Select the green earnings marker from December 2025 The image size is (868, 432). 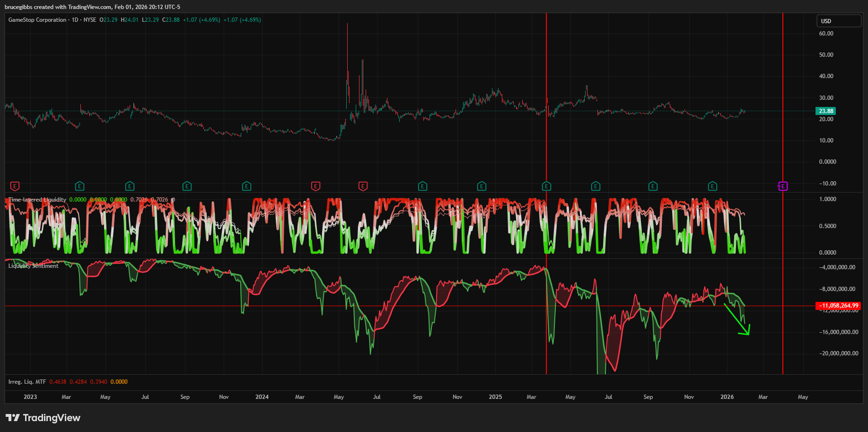[x=712, y=186]
